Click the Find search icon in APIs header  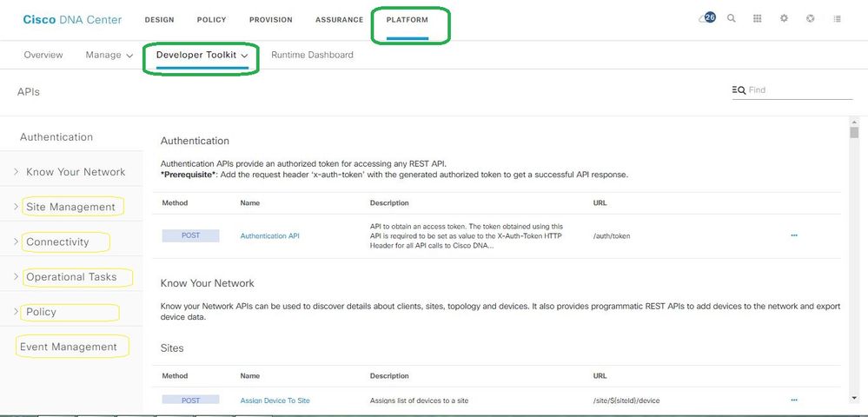739,89
